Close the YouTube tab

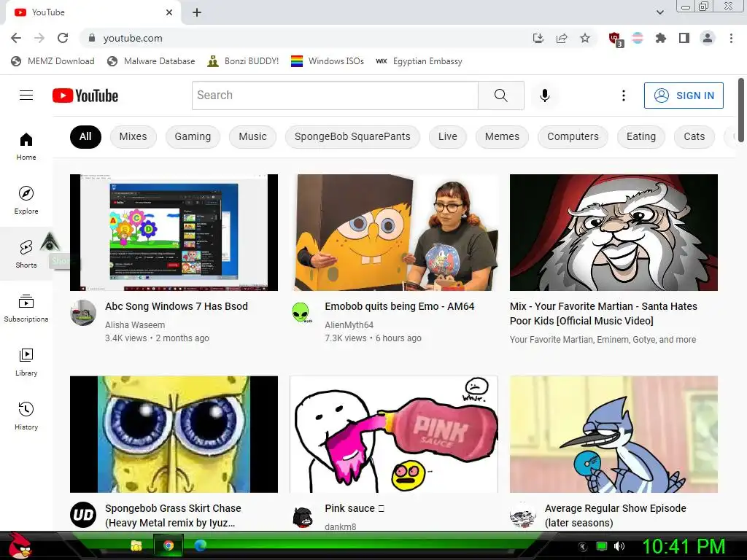pos(169,12)
